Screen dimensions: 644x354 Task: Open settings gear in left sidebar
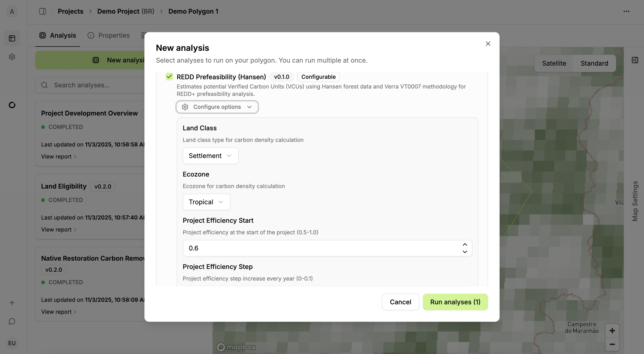coord(12,57)
